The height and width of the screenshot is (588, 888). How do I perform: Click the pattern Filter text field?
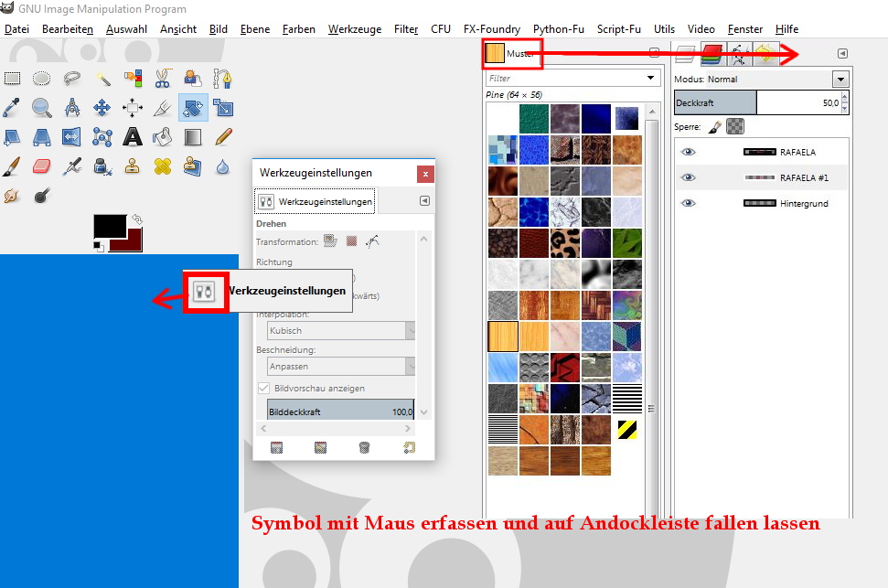click(x=566, y=78)
